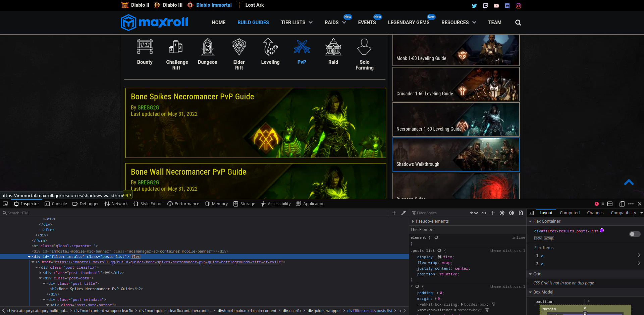This screenshot has width=644, height=315.
Task: Collapse the Flex Container section
Action: click(x=530, y=221)
